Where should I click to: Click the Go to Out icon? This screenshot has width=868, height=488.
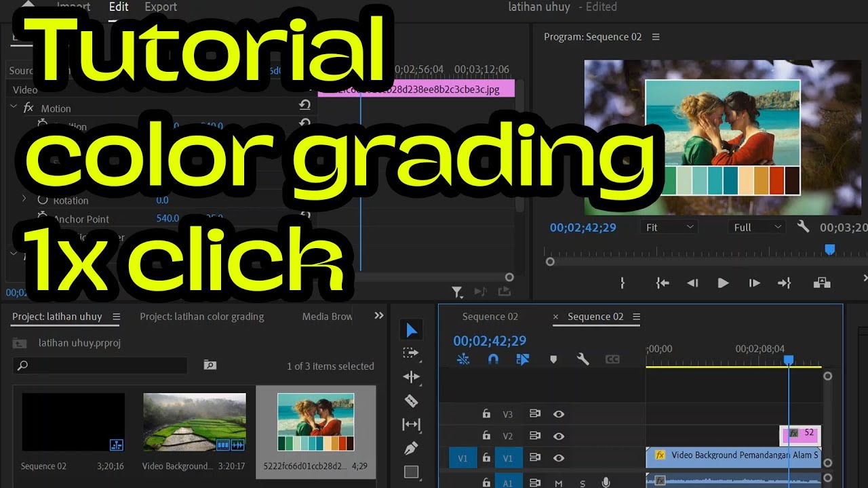[x=785, y=283]
